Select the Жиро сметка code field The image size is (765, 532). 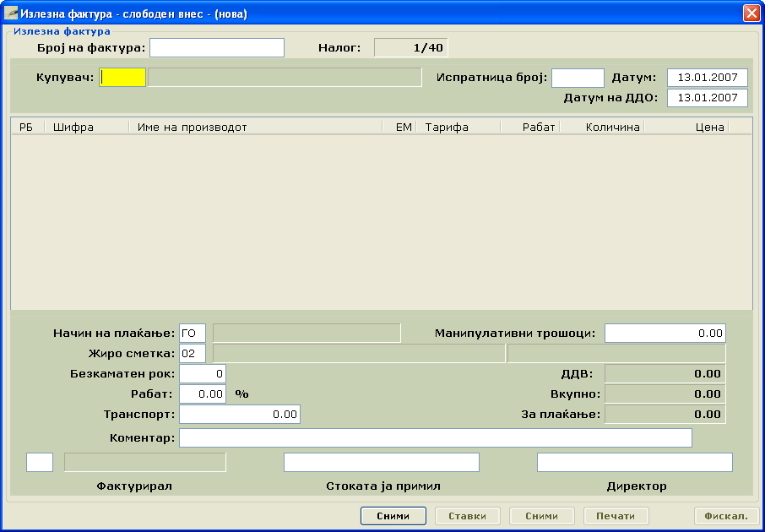point(193,353)
